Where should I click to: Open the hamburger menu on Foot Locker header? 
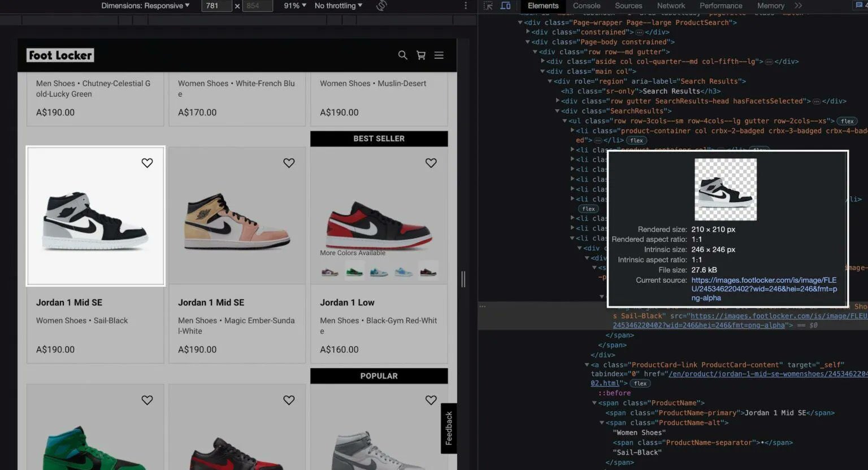pos(439,55)
